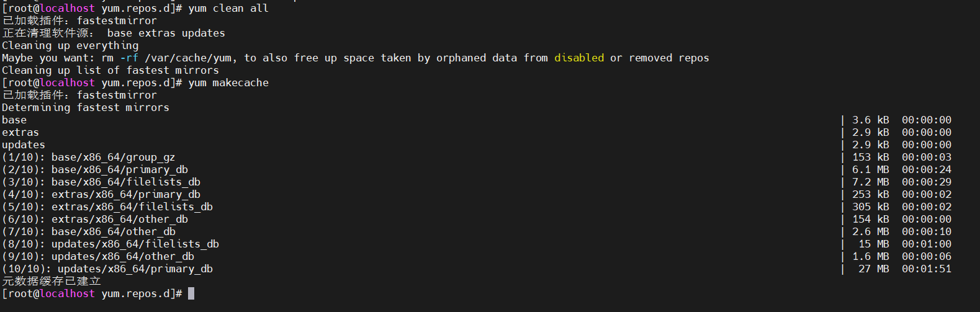This screenshot has width=980, height=312.
Task: Click the 'extras/x86_64/filelists_db' entry
Action: point(132,207)
